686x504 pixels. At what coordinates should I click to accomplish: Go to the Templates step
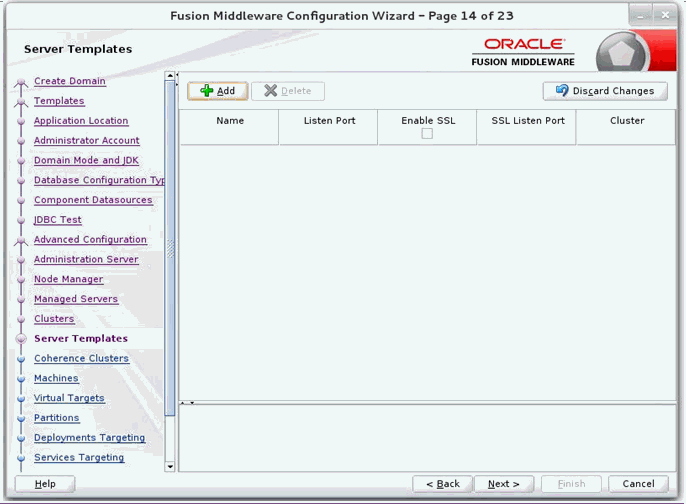click(x=59, y=101)
